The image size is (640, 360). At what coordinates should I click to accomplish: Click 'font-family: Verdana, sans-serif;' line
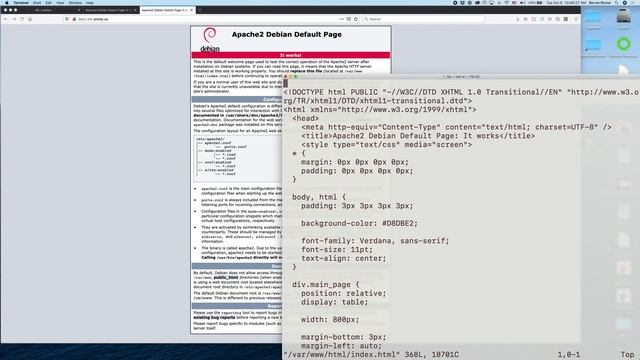point(375,241)
